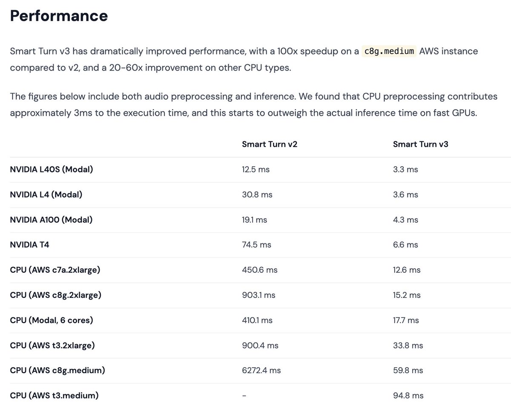Click the 74.5 ms value cell
511x420 pixels.
pos(256,245)
